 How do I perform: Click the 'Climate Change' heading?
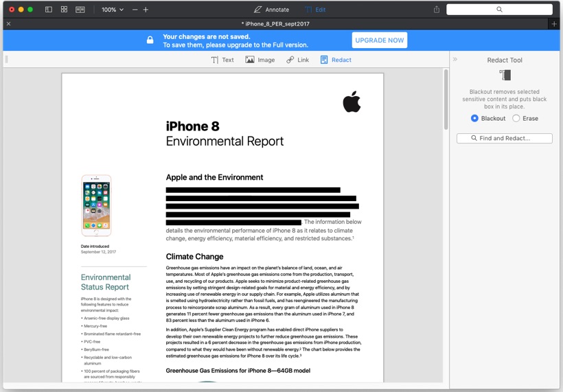[194, 257]
